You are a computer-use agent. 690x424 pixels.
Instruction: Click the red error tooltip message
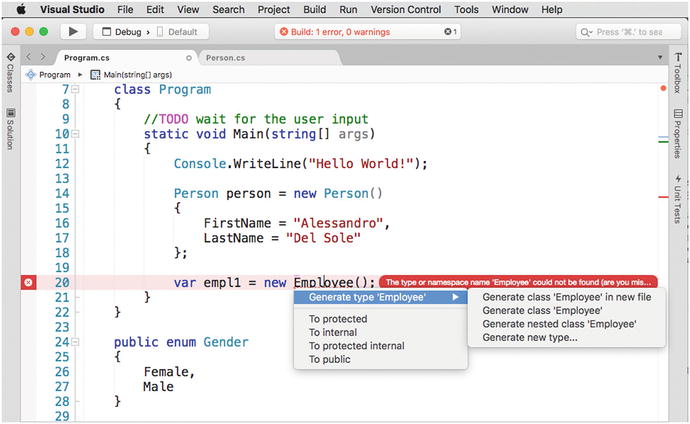click(x=518, y=282)
